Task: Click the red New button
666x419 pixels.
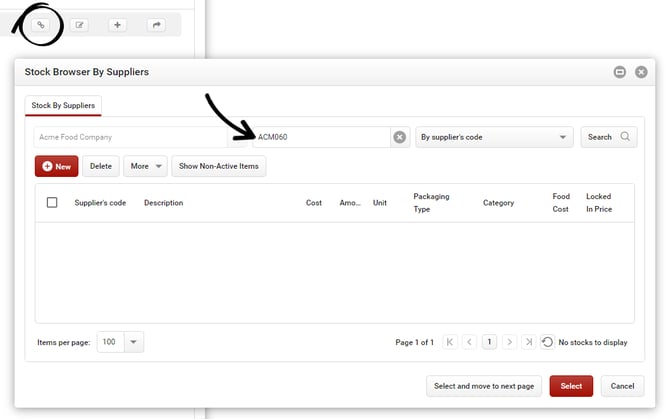Action: click(x=56, y=166)
